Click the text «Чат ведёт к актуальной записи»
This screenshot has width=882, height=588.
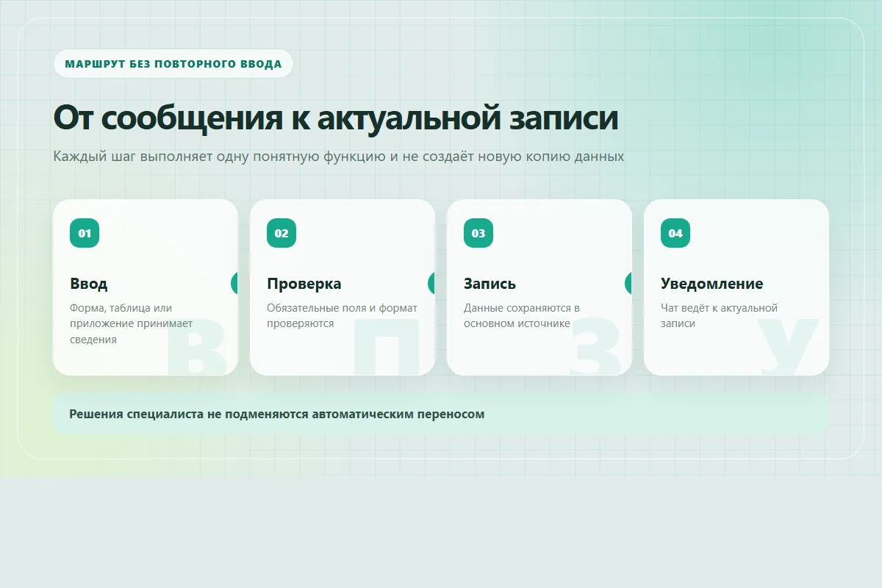tap(719, 315)
